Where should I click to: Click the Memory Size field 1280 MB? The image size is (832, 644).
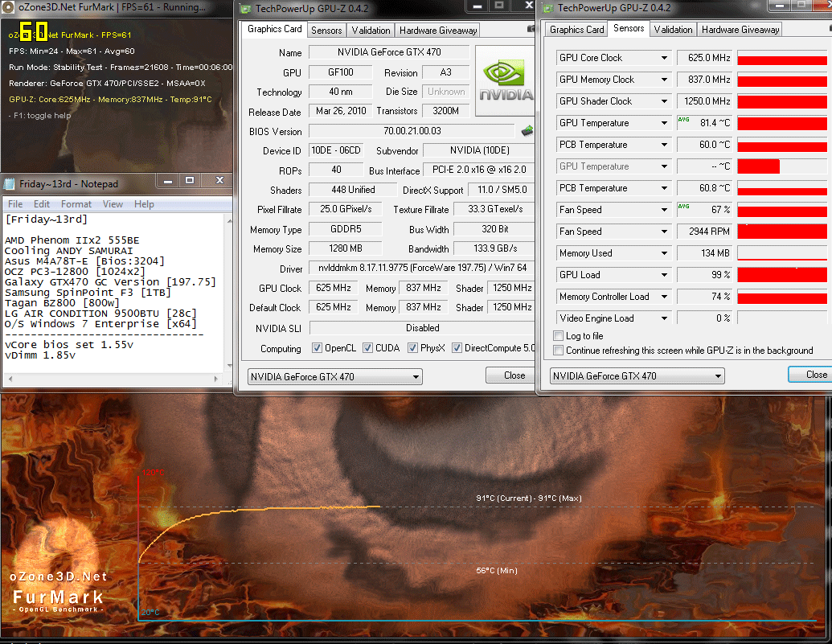345,248
